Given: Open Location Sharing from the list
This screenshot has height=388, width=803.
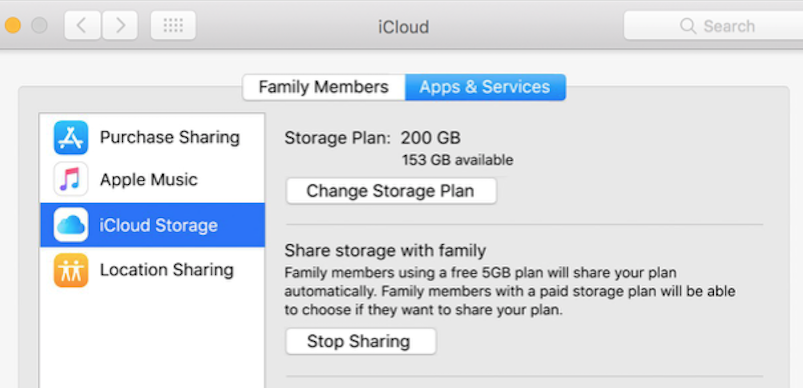Looking at the screenshot, I should 152,270.
